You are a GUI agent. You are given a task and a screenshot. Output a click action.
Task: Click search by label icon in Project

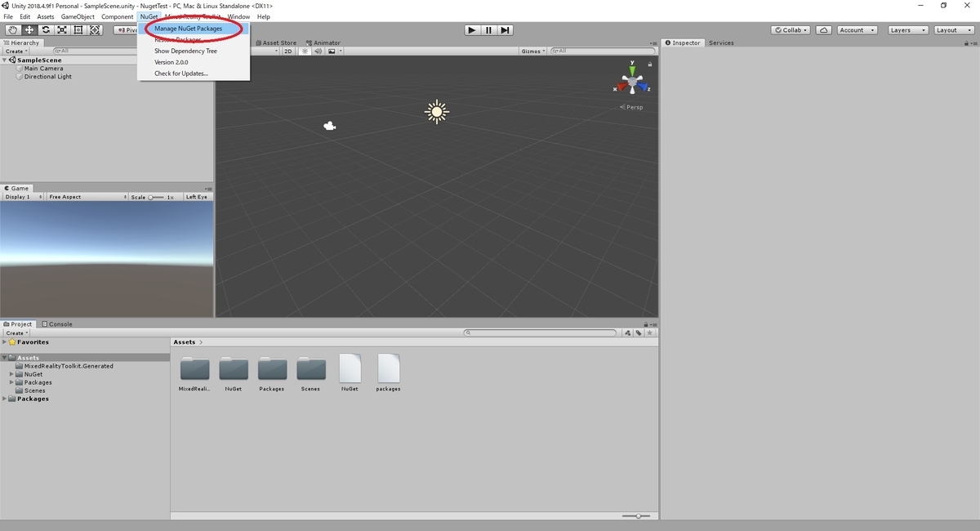tap(637, 333)
